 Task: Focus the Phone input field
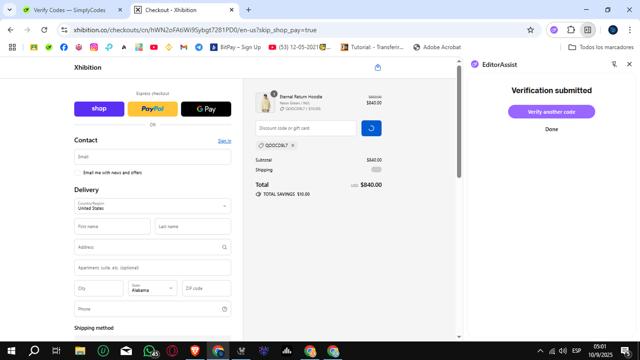click(153, 309)
